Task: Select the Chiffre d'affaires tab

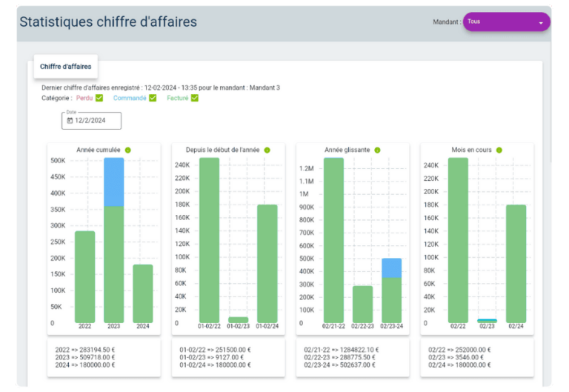Action: (65, 67)
